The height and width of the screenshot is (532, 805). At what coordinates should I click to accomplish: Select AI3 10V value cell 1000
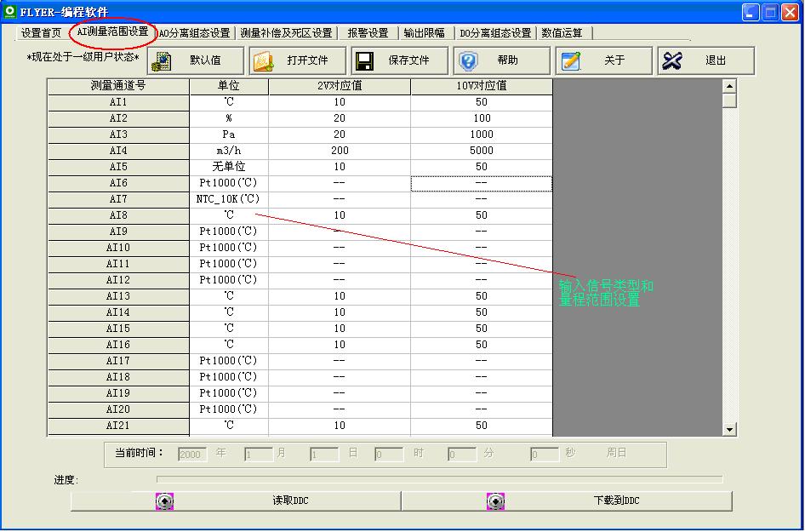pyautogui.click(x=481, y=134)
